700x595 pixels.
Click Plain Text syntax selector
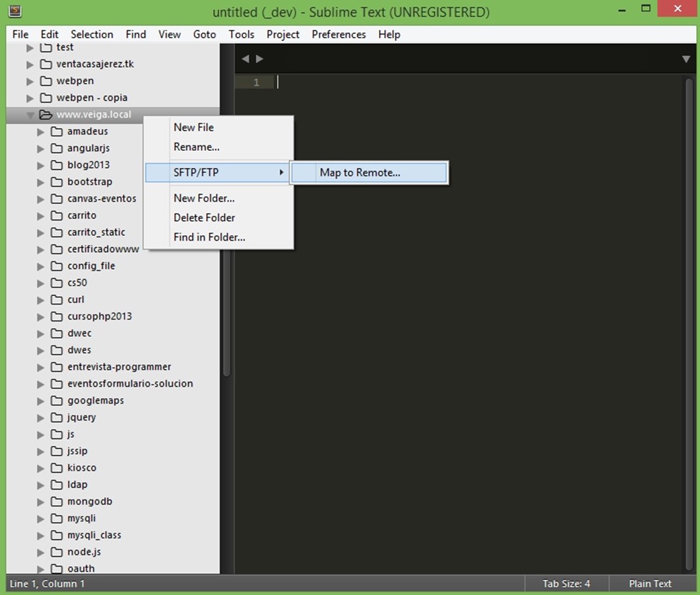pos(650,584)
